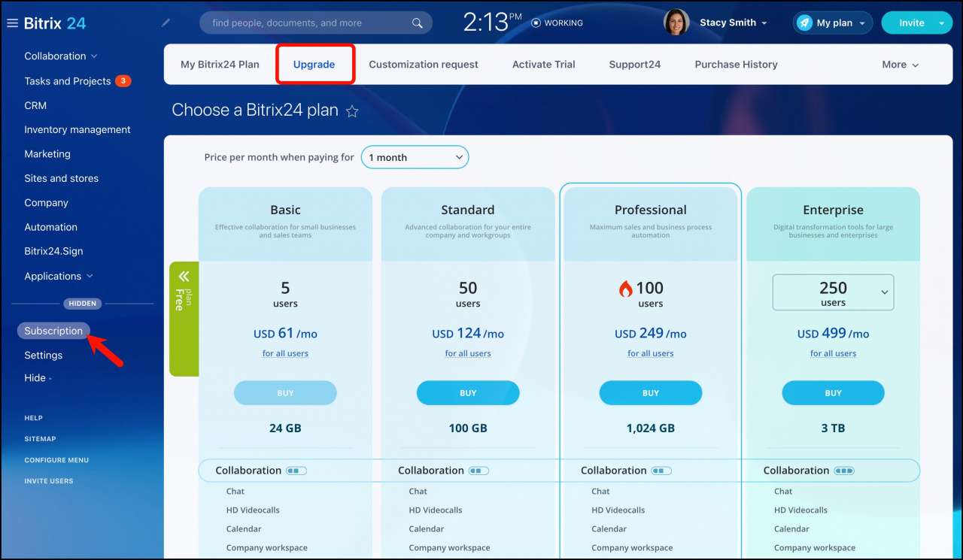Screen dimensions: 963x560
Task: Toggle Collaboration indicator on Professional plan
Action: (661, 471)
